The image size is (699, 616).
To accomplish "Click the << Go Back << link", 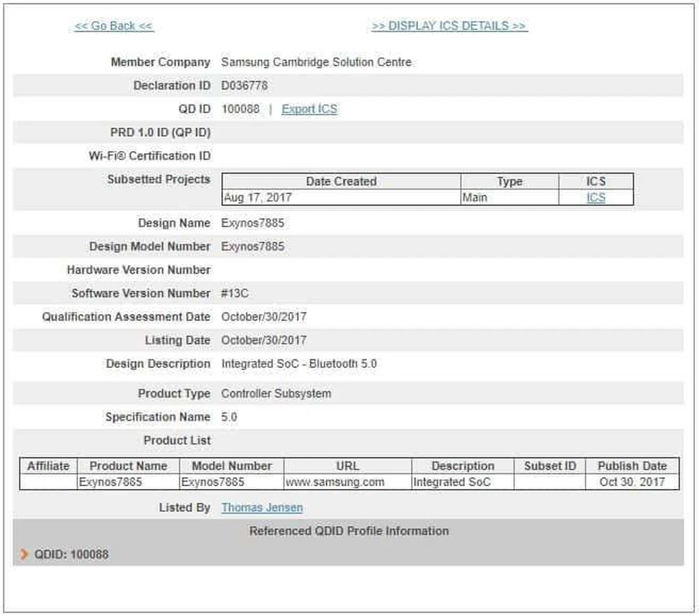I will pos(114,26).
